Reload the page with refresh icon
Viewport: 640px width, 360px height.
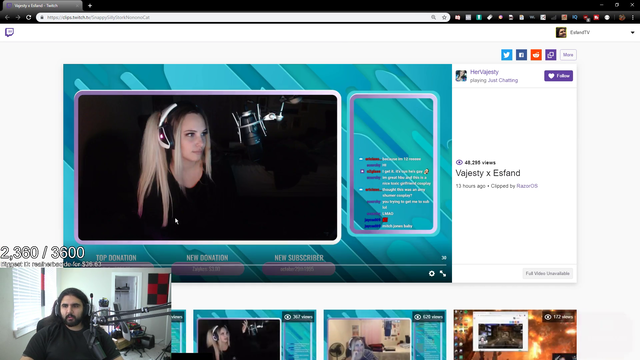point(29,18)
